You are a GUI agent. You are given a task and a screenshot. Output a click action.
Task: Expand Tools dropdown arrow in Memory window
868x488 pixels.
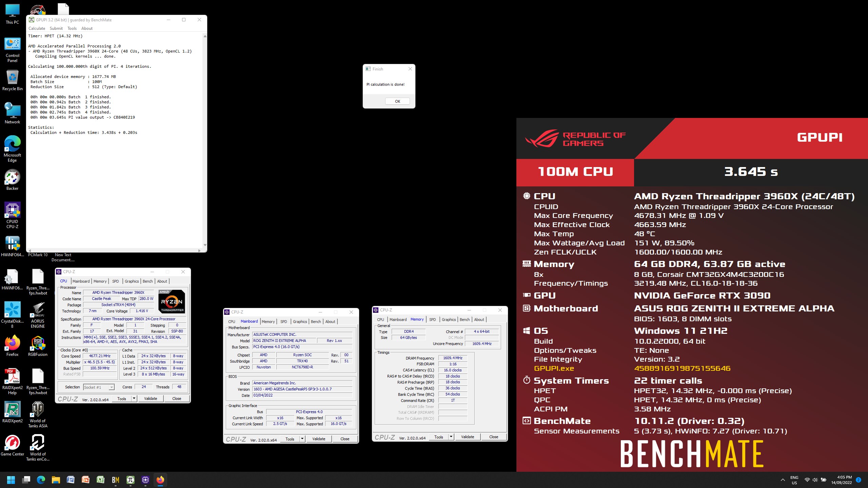451,437
